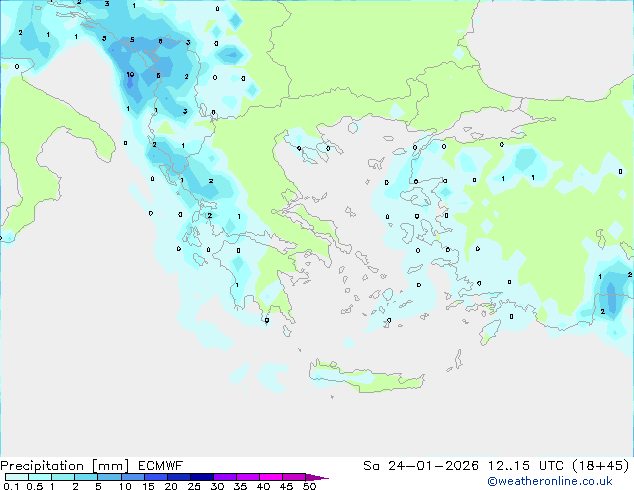
Task: Click the 40–45 mm legend swatch
Action: pos(271,477)
